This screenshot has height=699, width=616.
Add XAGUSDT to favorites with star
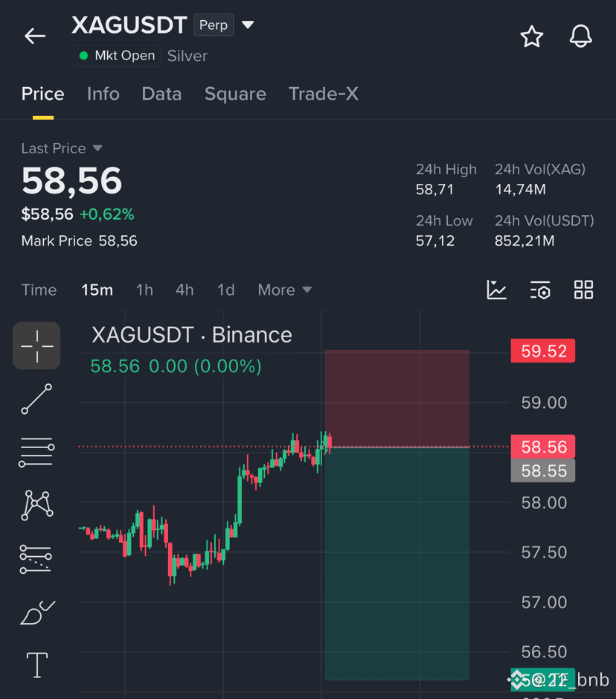[x=532, y=36]
